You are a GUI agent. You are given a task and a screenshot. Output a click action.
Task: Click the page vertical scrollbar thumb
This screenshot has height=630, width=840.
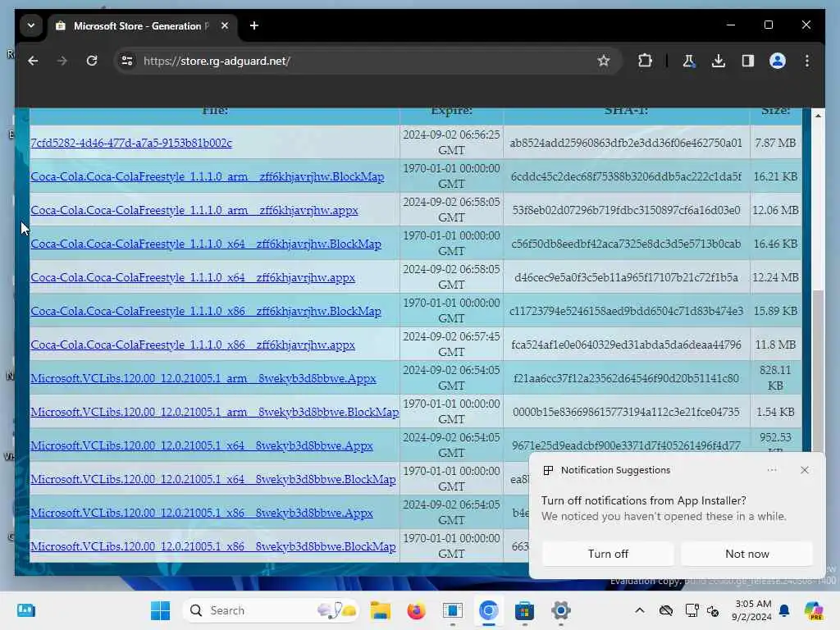pos(818,370)
